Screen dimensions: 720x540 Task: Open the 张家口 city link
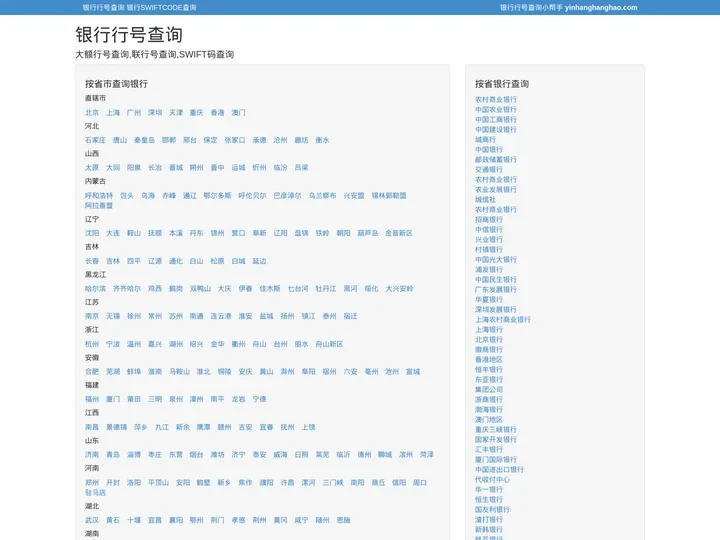(x=235, y=140)
